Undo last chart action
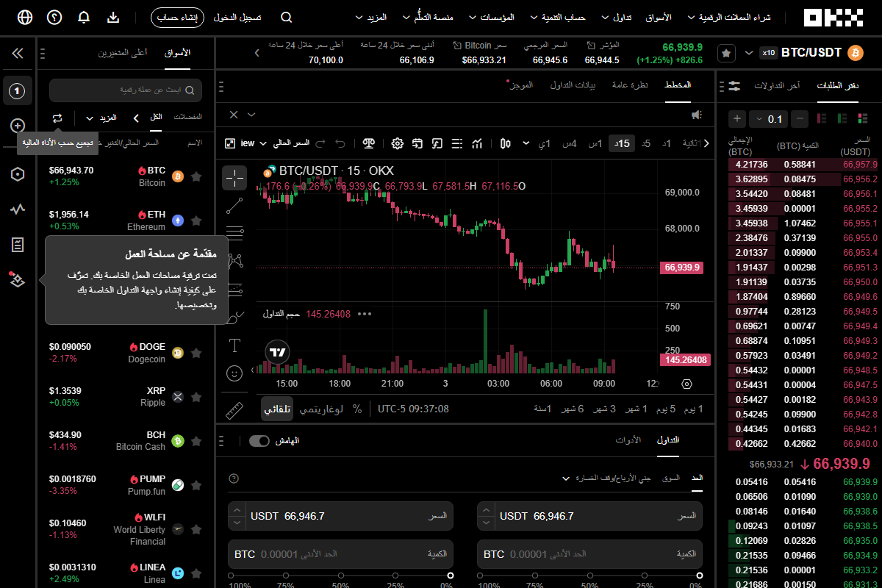 coord(340,143)
